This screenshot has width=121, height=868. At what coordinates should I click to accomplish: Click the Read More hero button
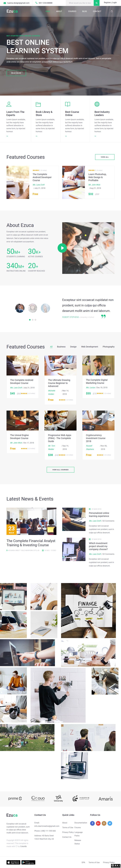16,73
